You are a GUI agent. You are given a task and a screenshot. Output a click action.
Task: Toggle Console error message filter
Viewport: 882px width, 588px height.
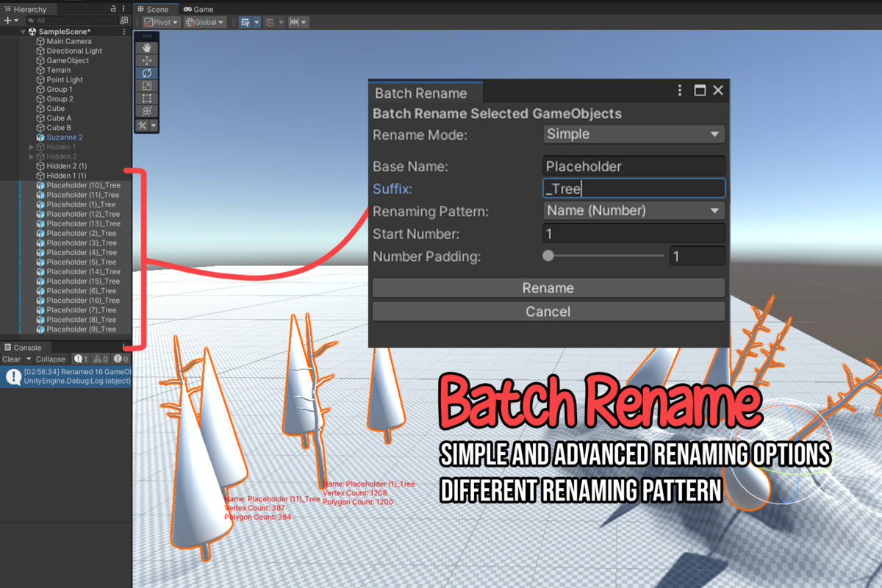pos(121,359)
